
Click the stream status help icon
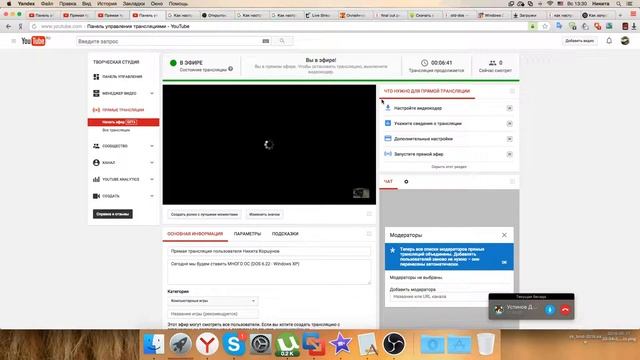pos(231,69)
